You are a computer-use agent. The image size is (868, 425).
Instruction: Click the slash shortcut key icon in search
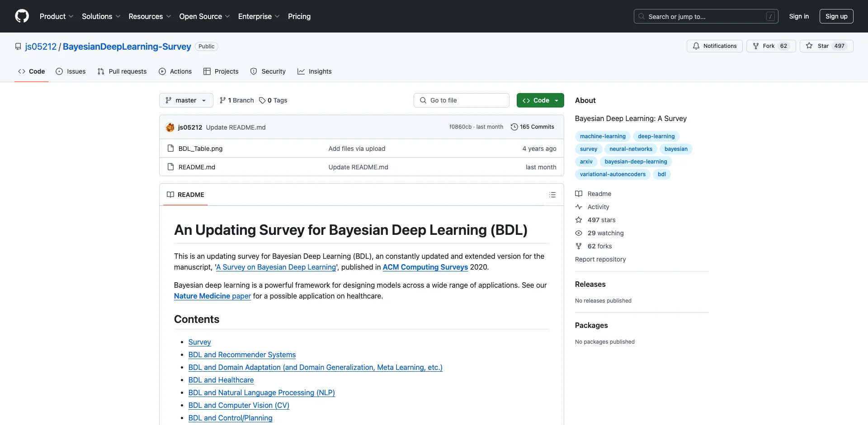(x=771, y=16)
